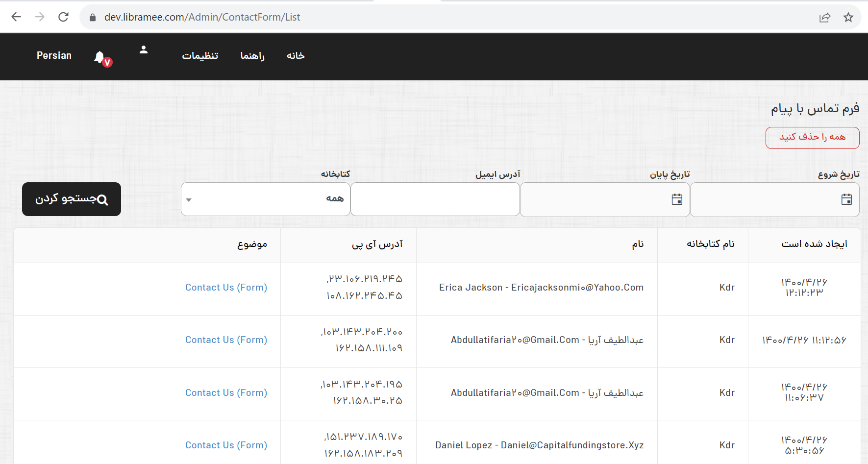The height and width of the screenshot is (464, 868).
Task: Expand the کتابخانه dropdown showing همه
Action: point(265,199)
